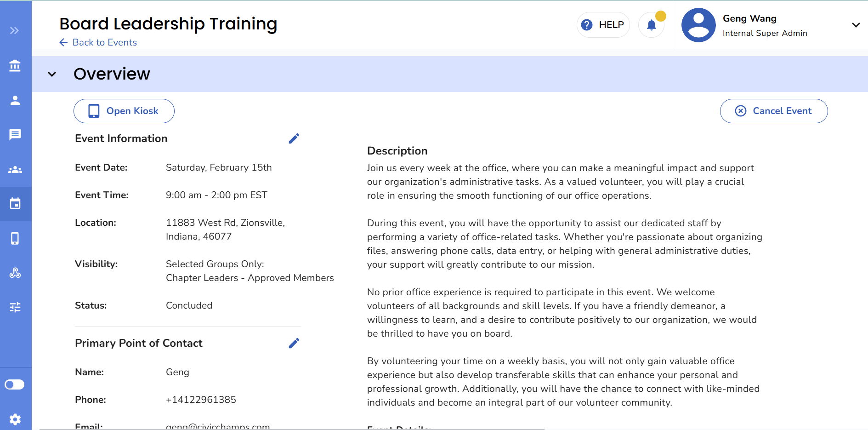Edit Primary Point of Contact pencil icon

[294, 343]
